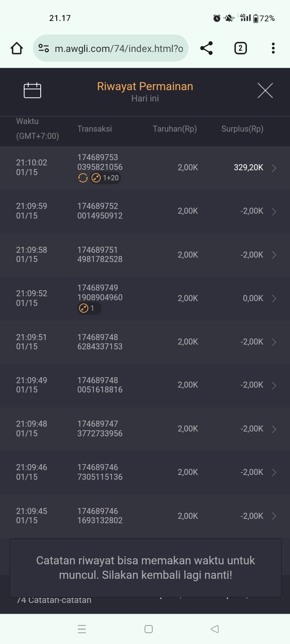Tap the 1+20 scatter badge
The image size is (290, 644).
106,178
